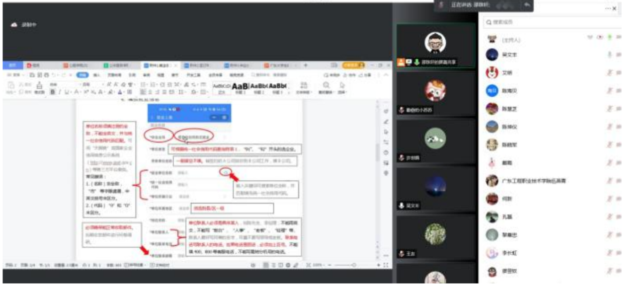
Task: Click the italic formatting icon
Action: pyautogui.click(x=59, y=92)
